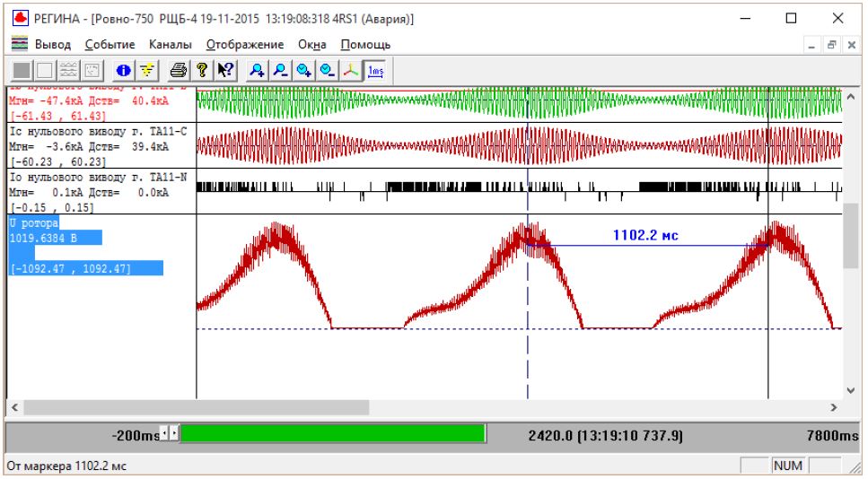Image resolution: width=868 pixels, height=479 pixels.
Task: Open the three-axis vector diagram icon
Action: tap(351, 71)
